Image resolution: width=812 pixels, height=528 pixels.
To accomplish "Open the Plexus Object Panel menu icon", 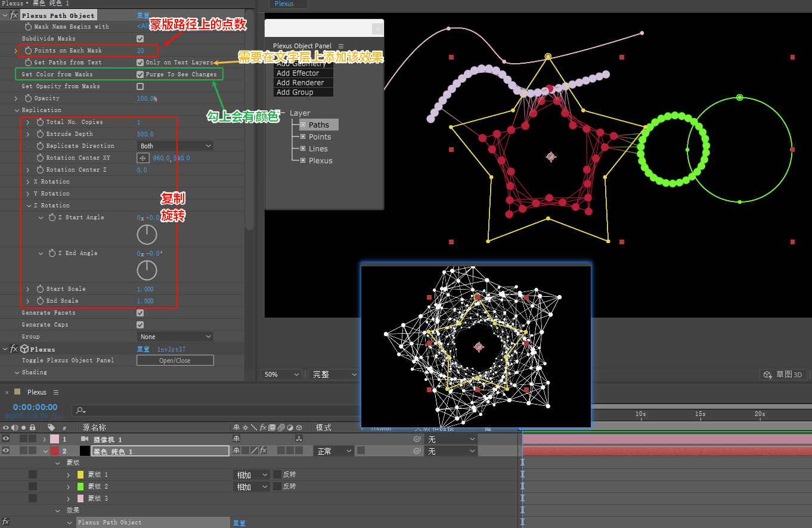I will click(341, 46).
